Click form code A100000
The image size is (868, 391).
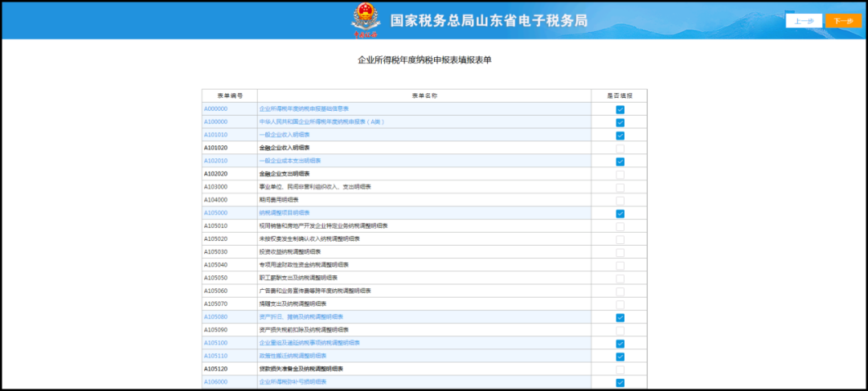216,122
